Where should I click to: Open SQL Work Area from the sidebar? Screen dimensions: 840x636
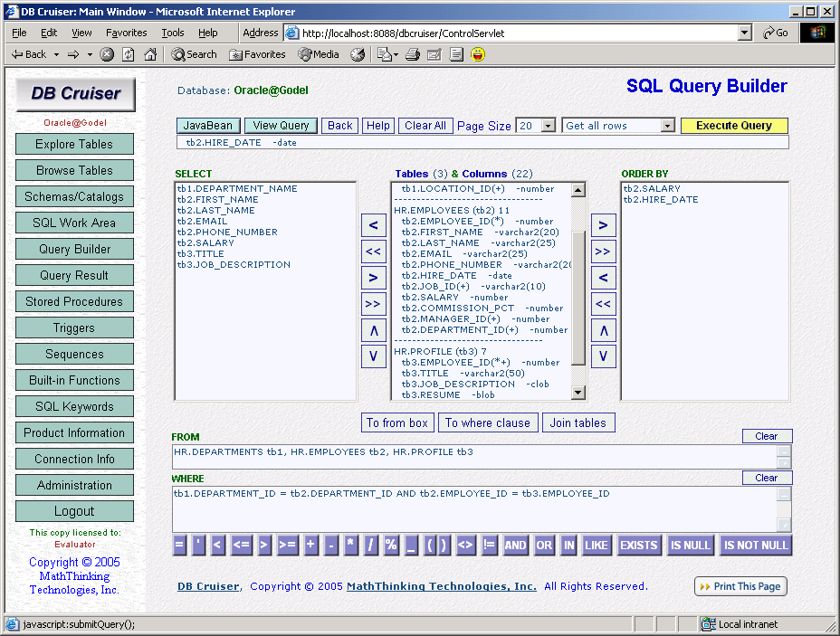pyautogui.click(x=74, y=223)
